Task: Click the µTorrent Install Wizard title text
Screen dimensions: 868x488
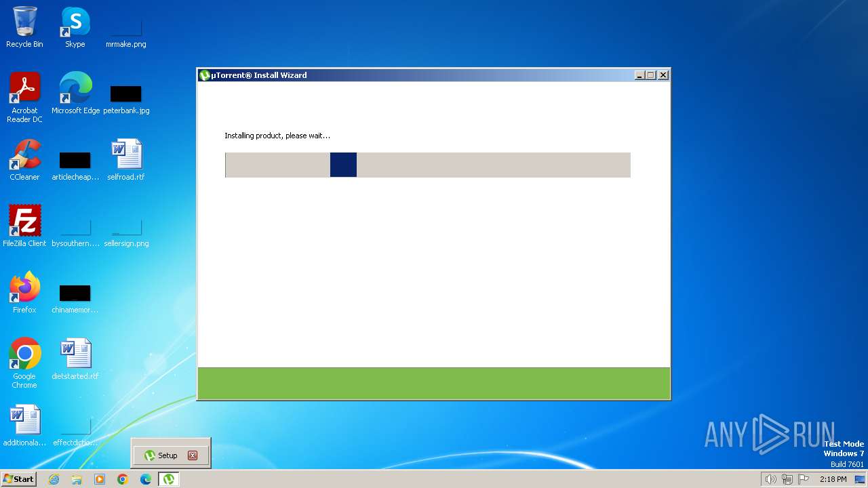Action: 259,75
